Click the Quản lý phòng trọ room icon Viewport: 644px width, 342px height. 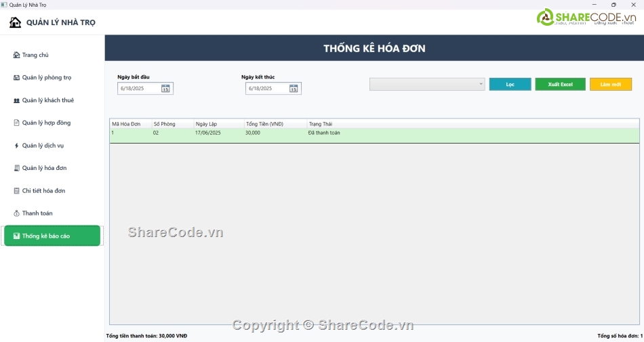click(x=16, y=77)
